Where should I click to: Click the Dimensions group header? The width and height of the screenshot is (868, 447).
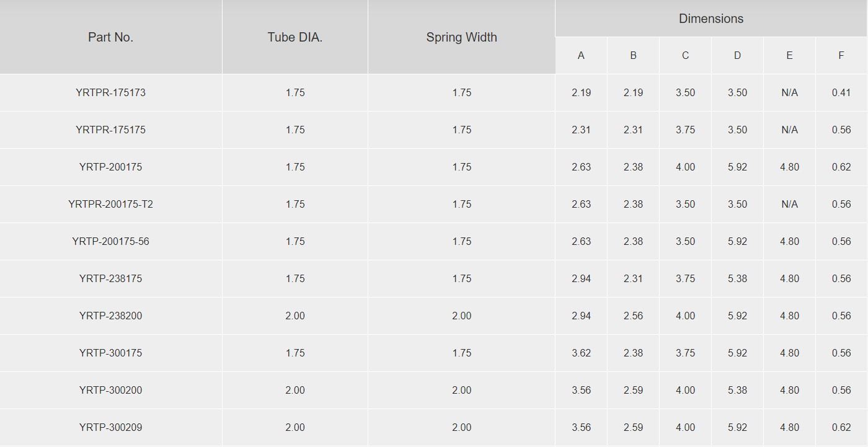pyautogui.click(x=711, y=19)
